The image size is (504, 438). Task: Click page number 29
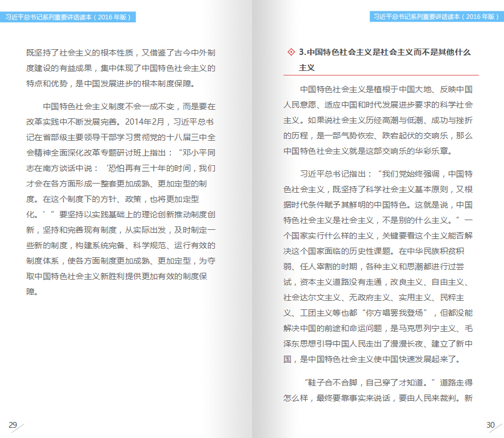pyautogui.click(x=13, y=425)
